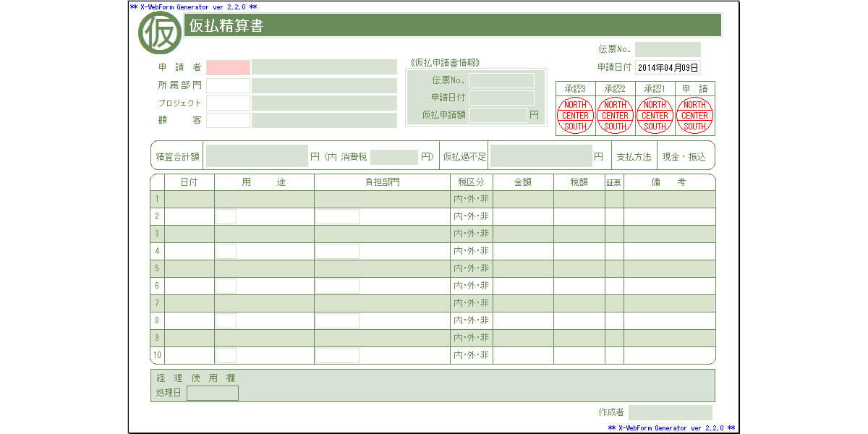Check the 証票 cell in row 2
This screenshot has width=868, height=434.
click(614, 216)
